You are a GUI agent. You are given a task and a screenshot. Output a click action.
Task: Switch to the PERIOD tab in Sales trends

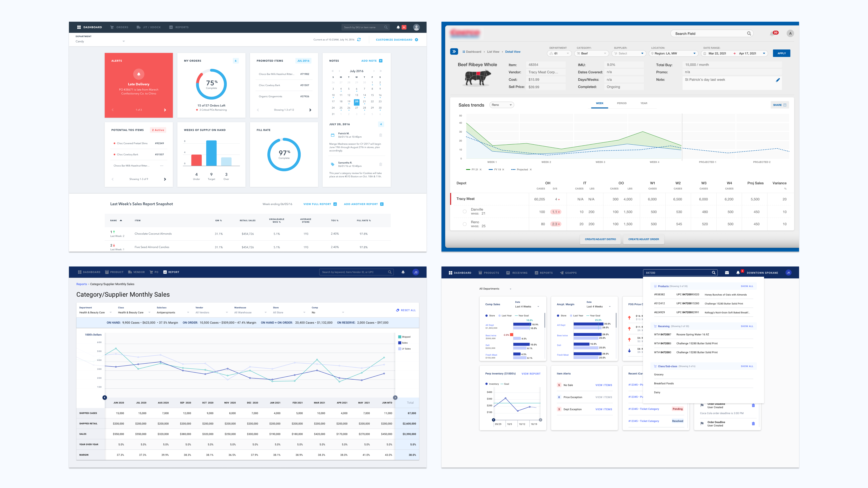622,103
